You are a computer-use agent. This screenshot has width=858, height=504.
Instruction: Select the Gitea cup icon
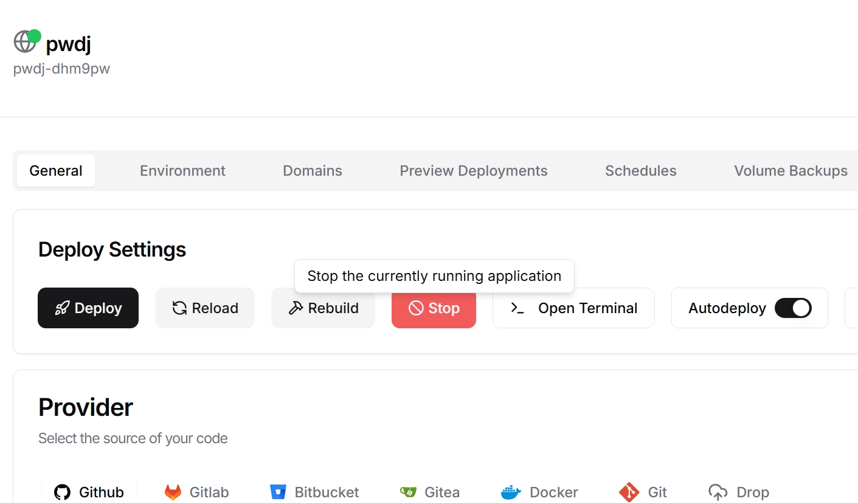tap(407, 492)
